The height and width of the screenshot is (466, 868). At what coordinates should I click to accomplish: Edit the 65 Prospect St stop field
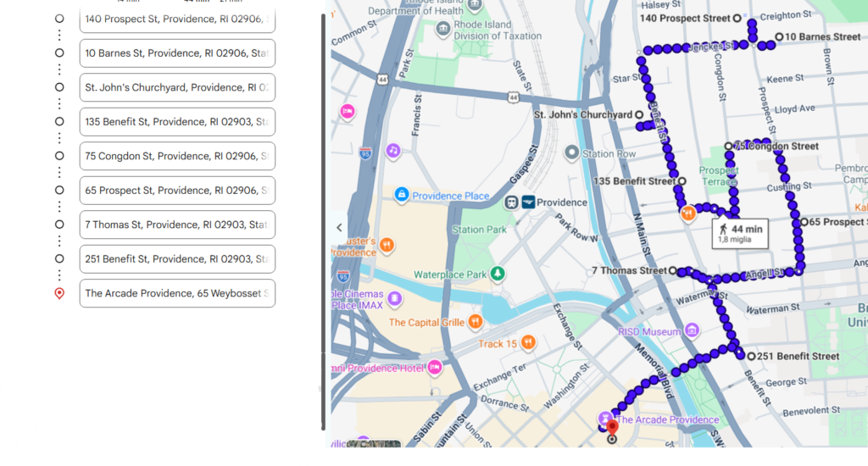click(177, 191)
